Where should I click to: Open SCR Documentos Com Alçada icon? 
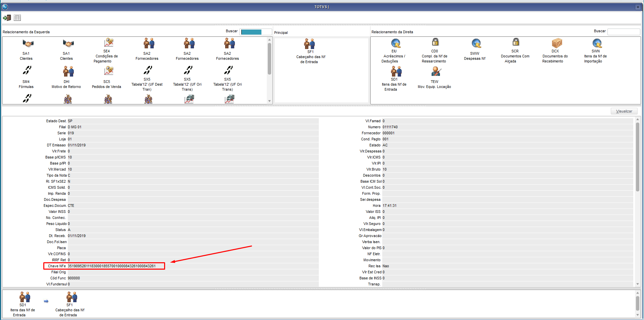click(x=516, y=42)
